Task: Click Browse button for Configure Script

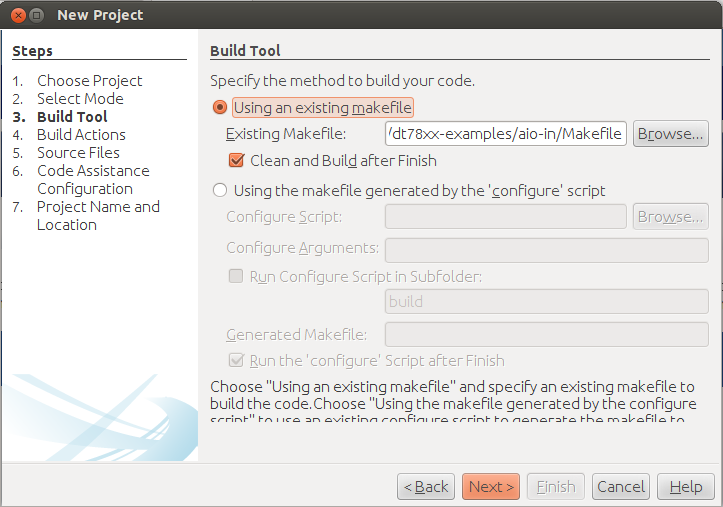Action: (x=670, y=217)
